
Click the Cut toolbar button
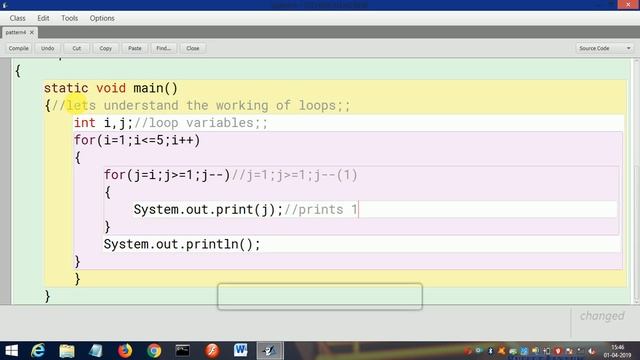(x=77, y=48)
